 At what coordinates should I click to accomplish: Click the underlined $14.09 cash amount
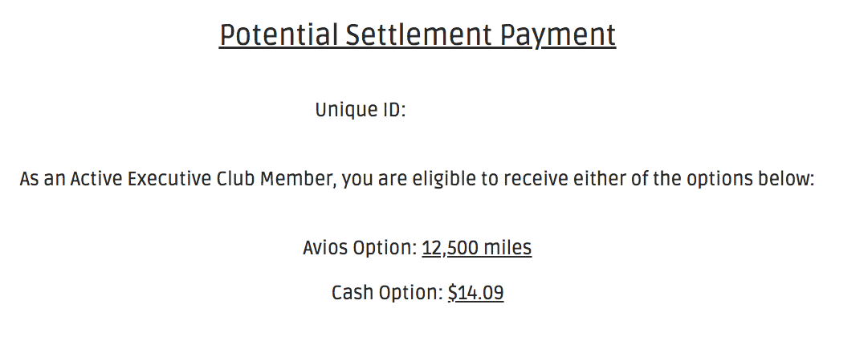pyautogui.click(x=475, y=293)
